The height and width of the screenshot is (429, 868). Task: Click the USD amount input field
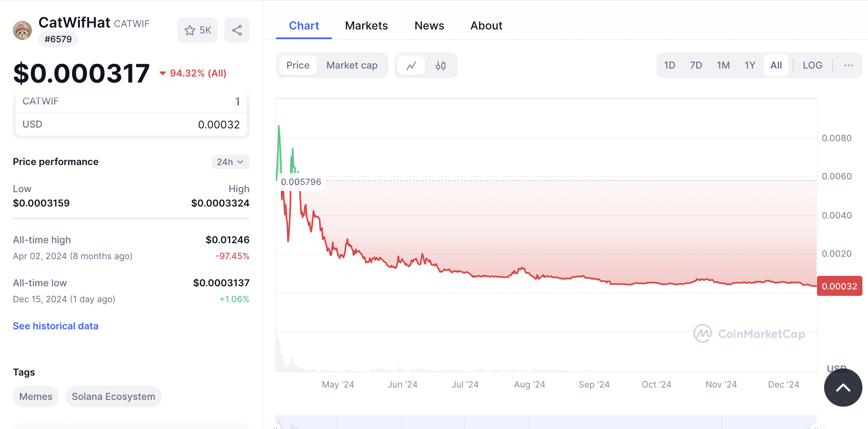(x=131, y=124)
